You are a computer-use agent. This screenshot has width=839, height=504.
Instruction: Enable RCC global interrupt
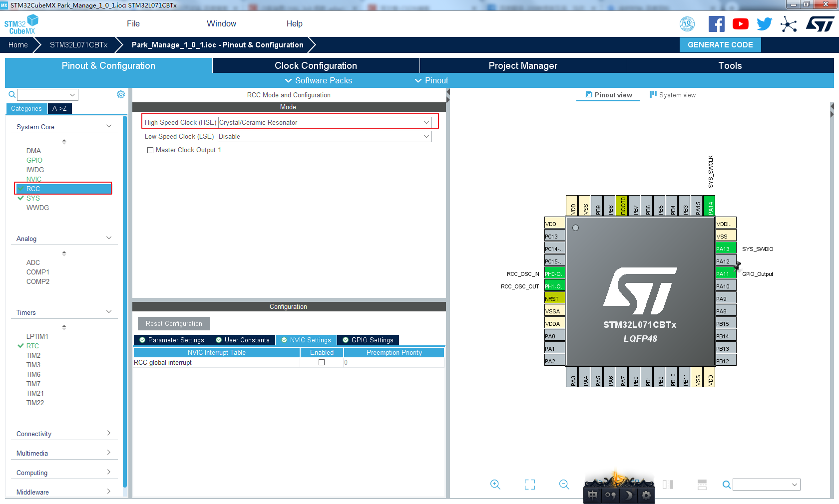click(x=321, y=363)
